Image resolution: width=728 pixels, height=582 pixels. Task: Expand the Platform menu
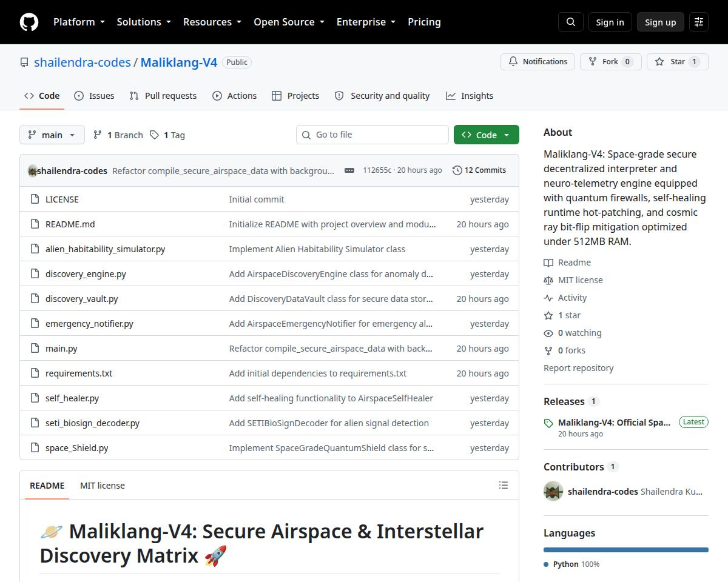coord(79,22)
